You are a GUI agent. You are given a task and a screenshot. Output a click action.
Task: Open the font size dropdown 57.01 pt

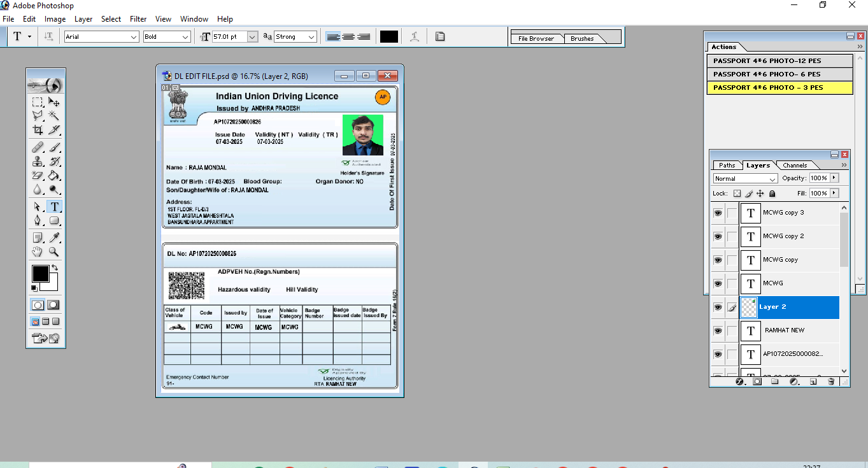252,37
